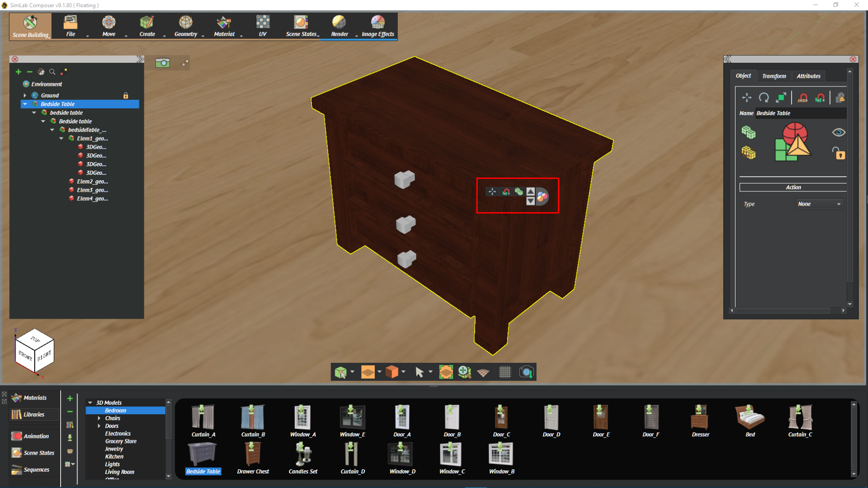
Task: Toggle the lock icon in Object panel
Action: (x=838, y=153)
